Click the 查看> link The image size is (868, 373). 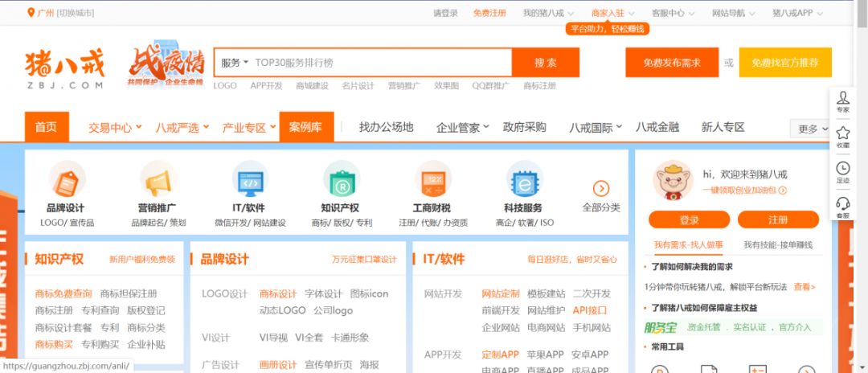click(x=805, y=287)
